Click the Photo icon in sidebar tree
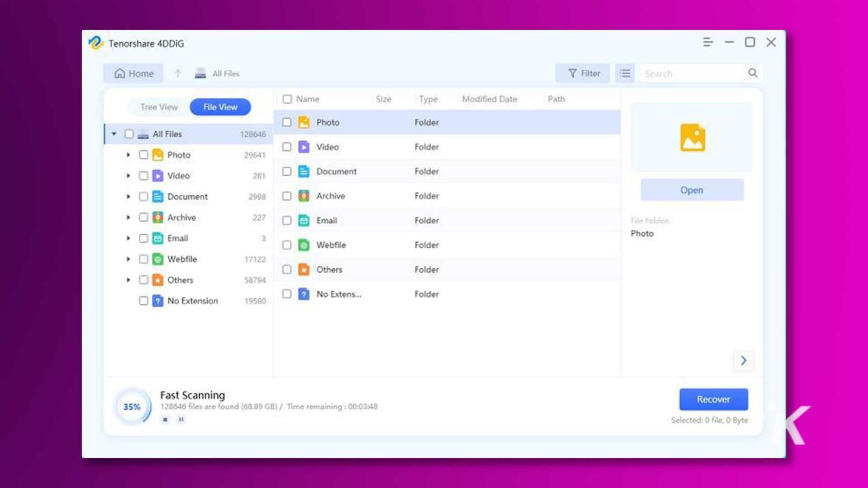This screenshot has height=488, width=868. click(x=157, y=155)
